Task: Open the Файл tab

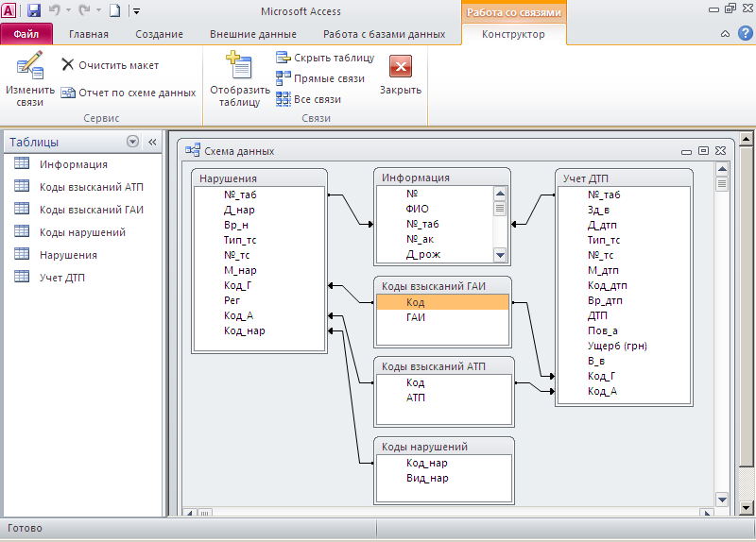Action: [26, 34]
